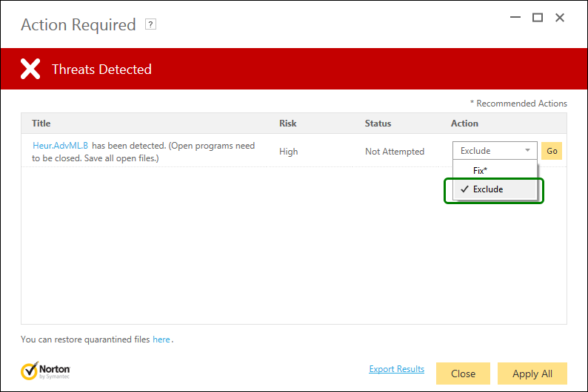This screenshot has height=392, width=588.
Task: Select the 'High' risk cell
Action: coord(288,152)
